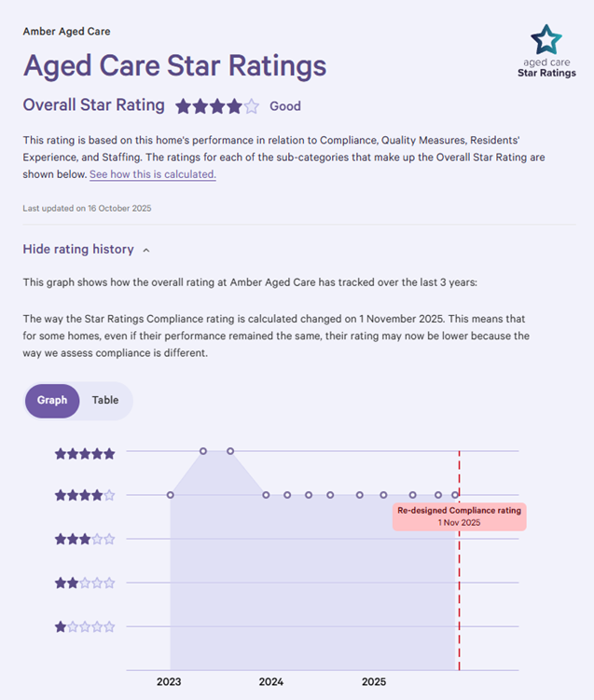The image size is (594, 700).
Task: Click the last data point before the red line
Action: [x=455, y=495]
